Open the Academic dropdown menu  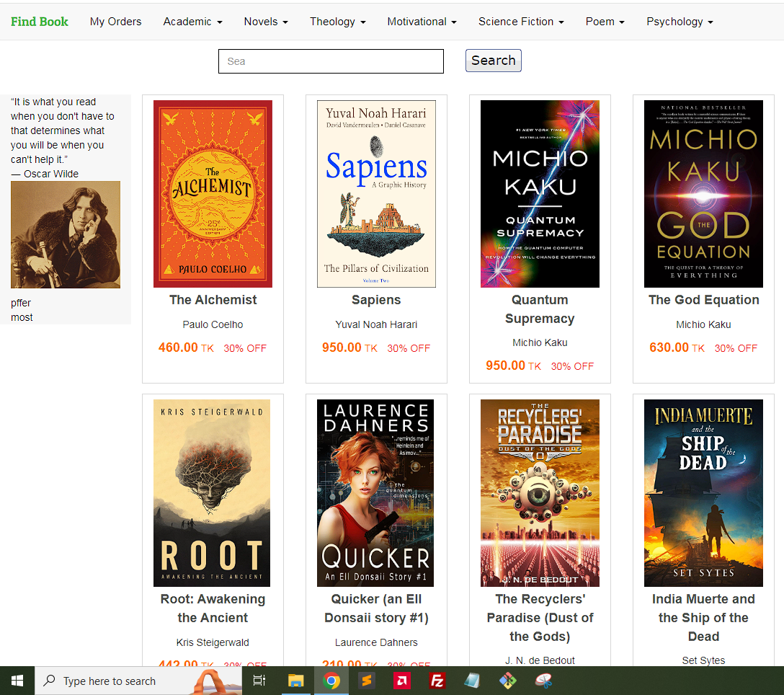pyautogui.click(x=192, y=22)
